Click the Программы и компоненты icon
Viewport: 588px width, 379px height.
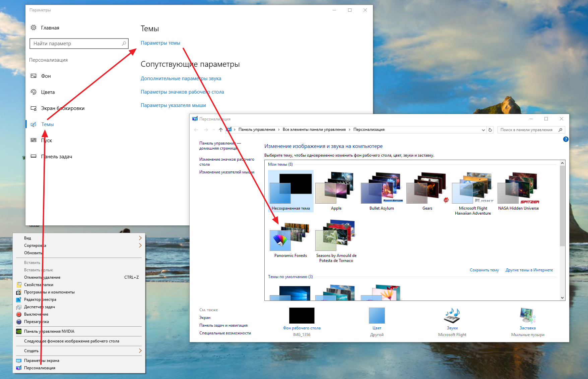(19, 292)
